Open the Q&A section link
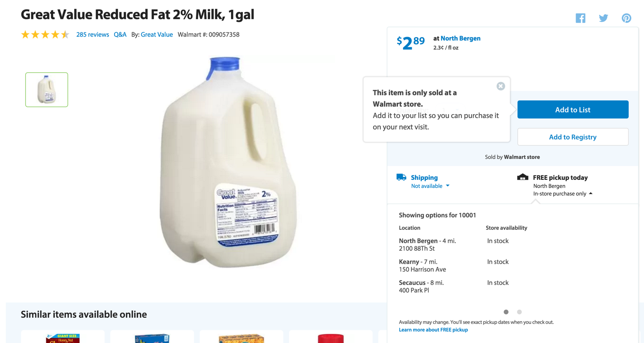Image resolution: width=644 pixels, height=343 pixels. (x=120, y=34)
